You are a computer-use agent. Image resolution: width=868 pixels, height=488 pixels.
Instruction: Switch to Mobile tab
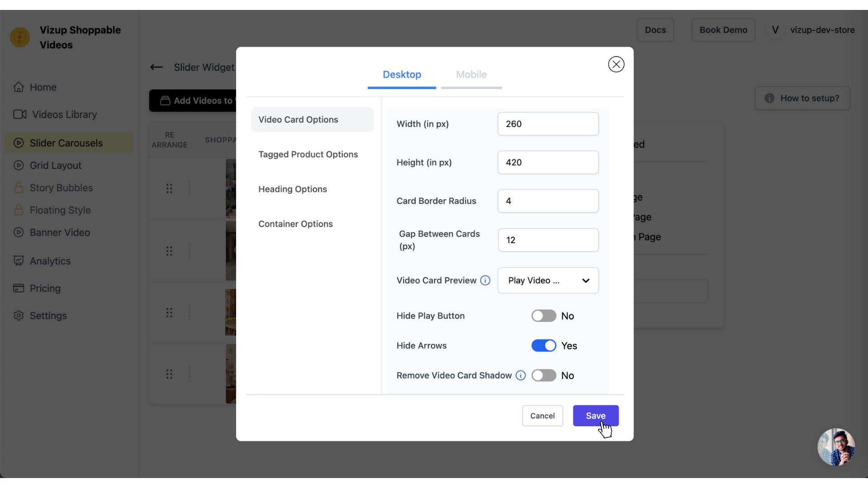(471, 75)
